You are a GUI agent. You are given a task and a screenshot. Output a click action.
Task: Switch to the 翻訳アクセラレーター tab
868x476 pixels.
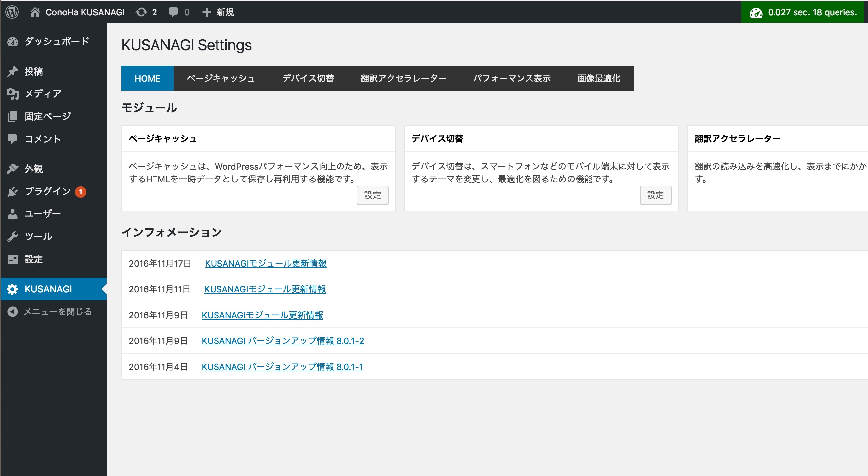[403, 78]
